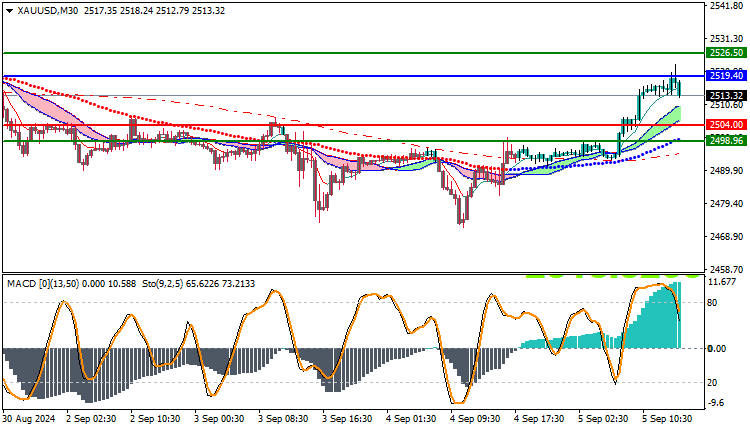Select the 2468.90 price scale value

point(727,237)
